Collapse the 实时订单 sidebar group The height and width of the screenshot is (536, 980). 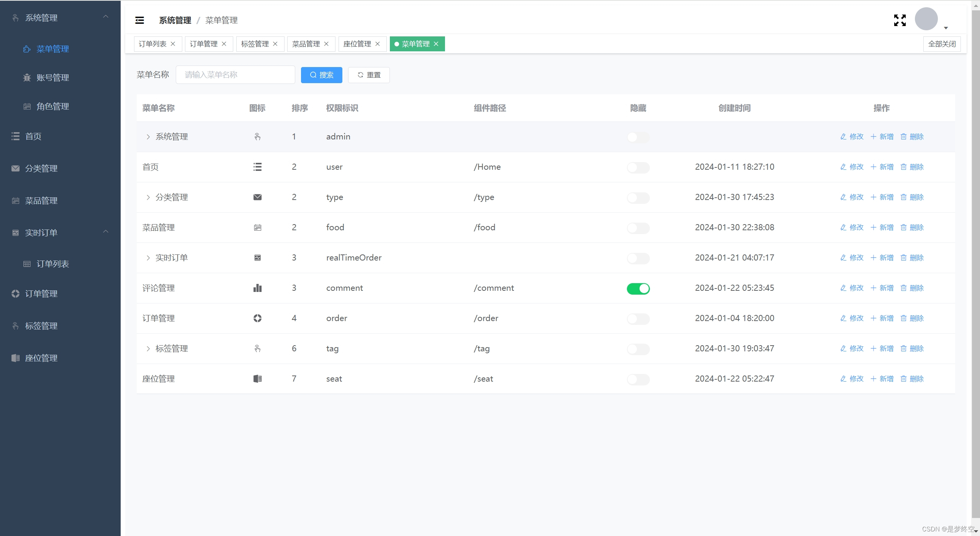tap(106, 232)
